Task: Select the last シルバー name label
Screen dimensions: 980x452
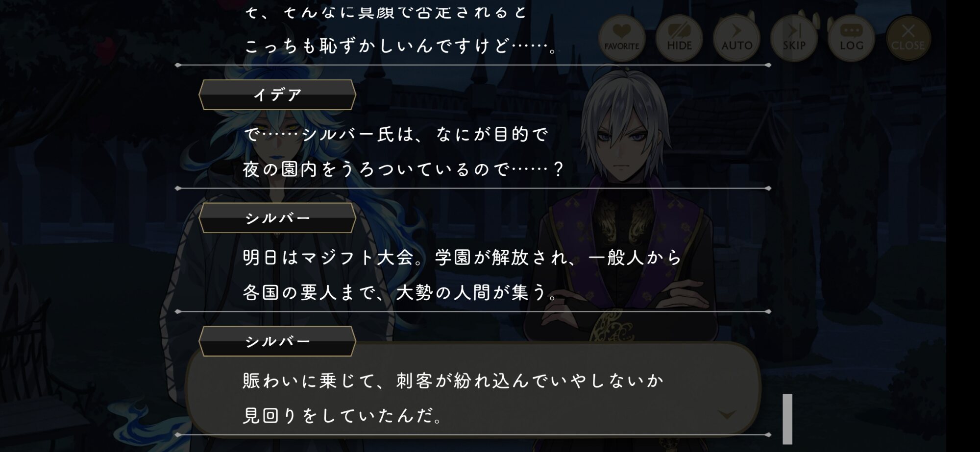Action: point(277,341)
